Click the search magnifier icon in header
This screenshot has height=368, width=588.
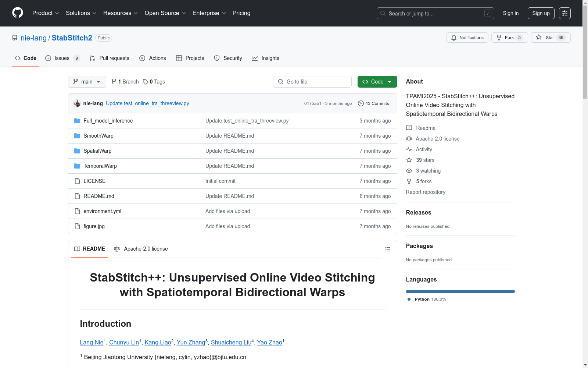[383, 13]
